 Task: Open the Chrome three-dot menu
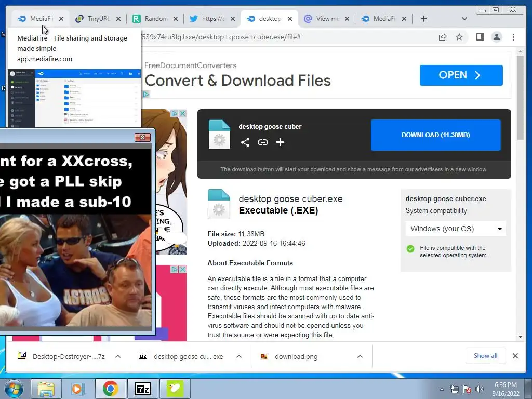(x=513, y=37)
